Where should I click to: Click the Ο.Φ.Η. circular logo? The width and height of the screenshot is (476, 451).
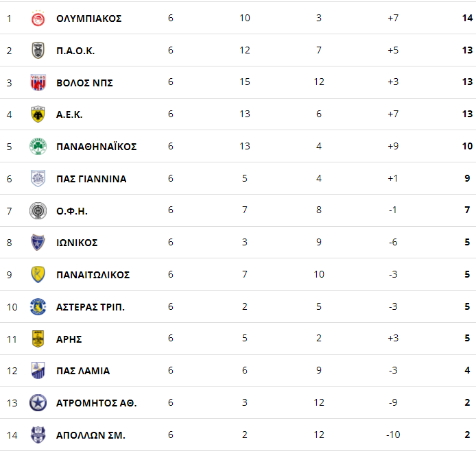click(x=38, y=211)
